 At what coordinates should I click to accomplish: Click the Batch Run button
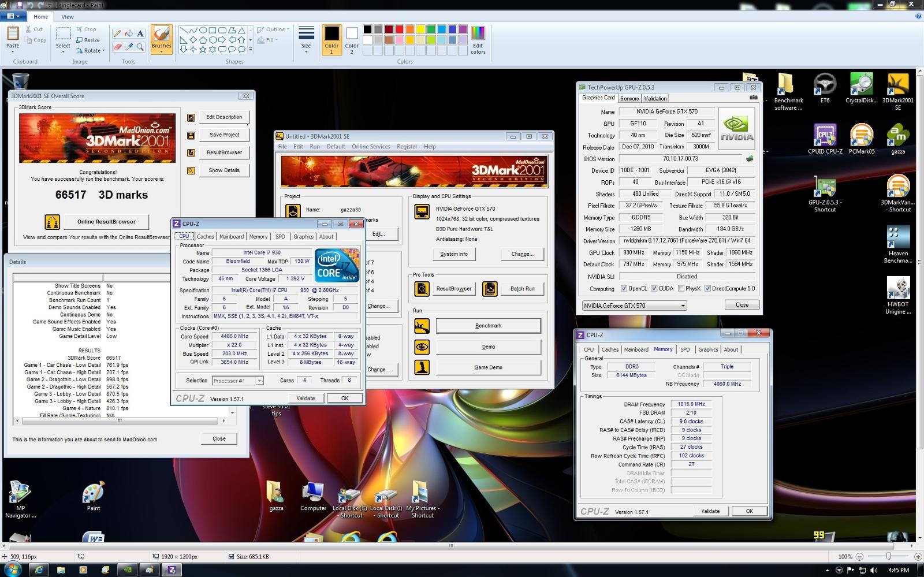point(522,289)
